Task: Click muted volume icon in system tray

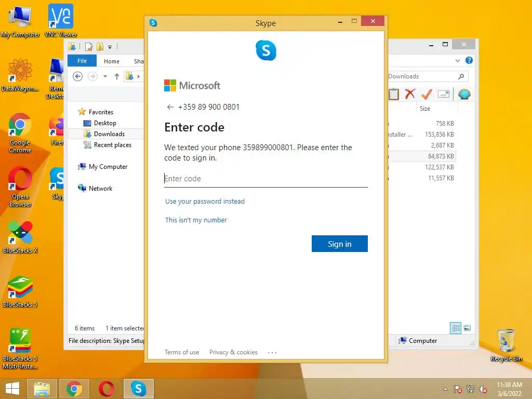Action: pyautogui.click(x=483, y=389)
